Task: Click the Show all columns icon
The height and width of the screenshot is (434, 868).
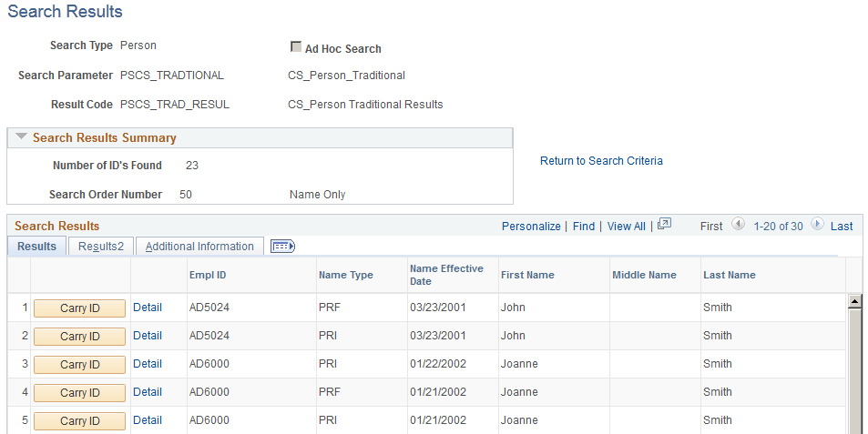Action: pos(282,246)
